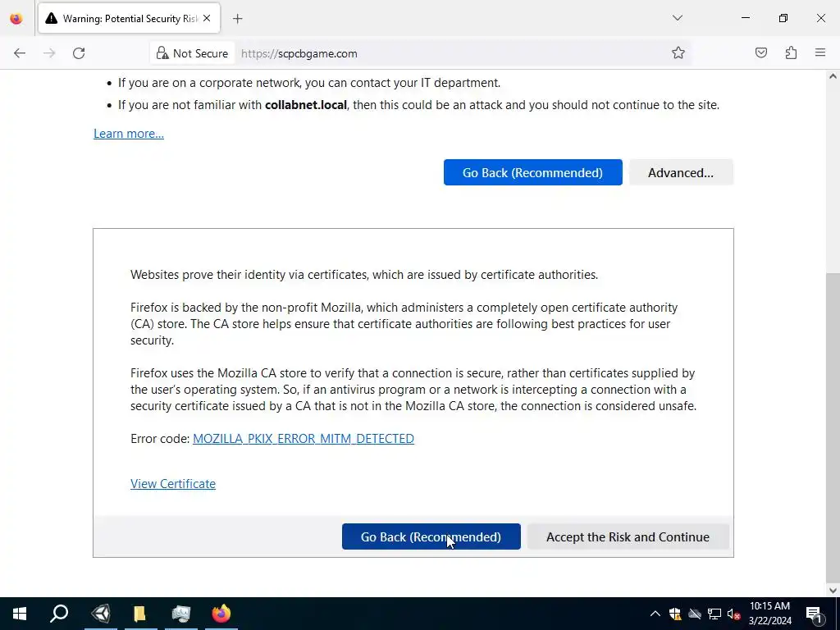The width and height of the screenshot is (840, 630).
Task: Reload the current page
Action: pos(79,53)
